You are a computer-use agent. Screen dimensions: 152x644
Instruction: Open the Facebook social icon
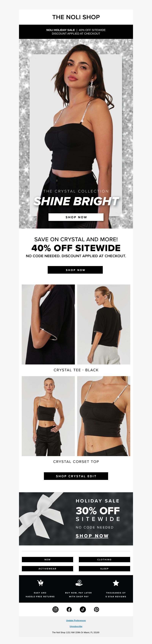coord(69,609)
